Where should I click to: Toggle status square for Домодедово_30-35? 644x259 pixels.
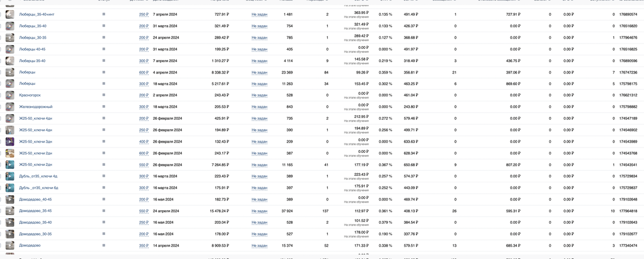[104, 234]
